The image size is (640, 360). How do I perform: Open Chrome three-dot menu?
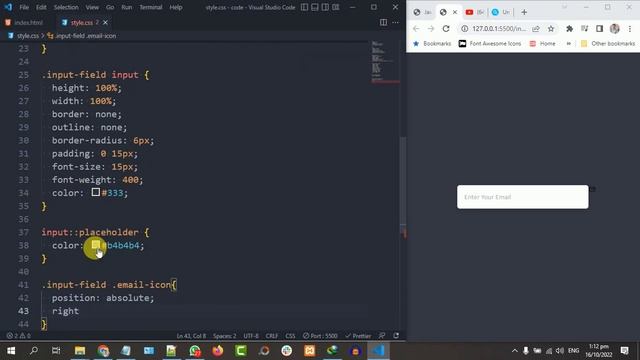click(x=630, y=29)
